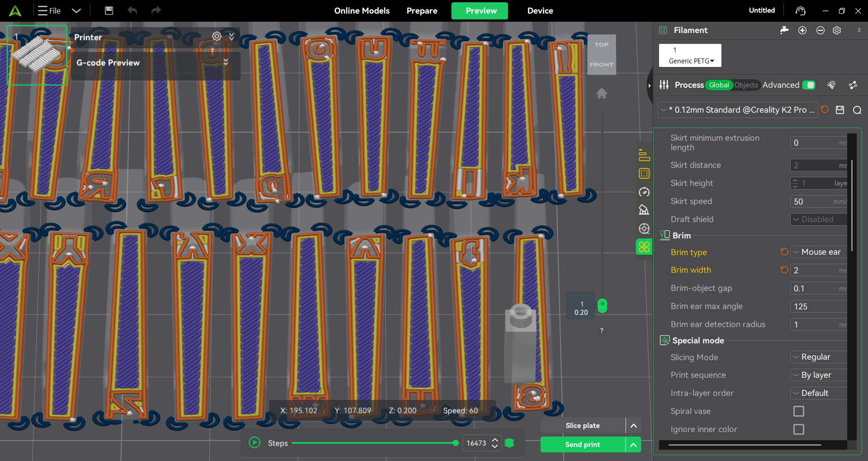Reset the process preset with the orange arrow
Viewport: 868px width, 461px height.
(x=825, y=109)
